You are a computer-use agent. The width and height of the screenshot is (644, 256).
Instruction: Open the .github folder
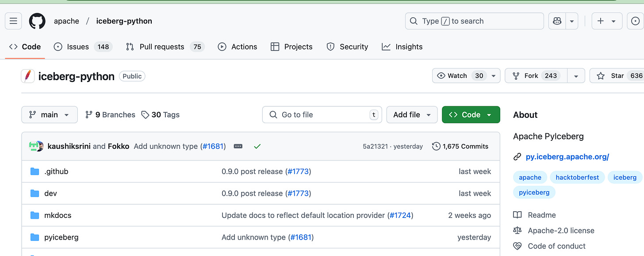(x=56, y=171)
